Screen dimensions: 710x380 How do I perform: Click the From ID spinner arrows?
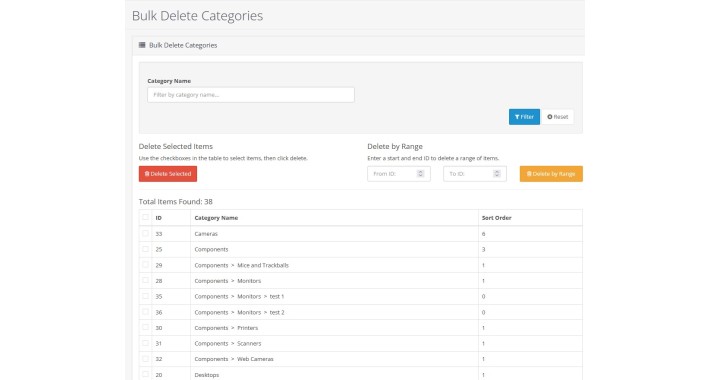pyautogui.click(x=420, y=174)
